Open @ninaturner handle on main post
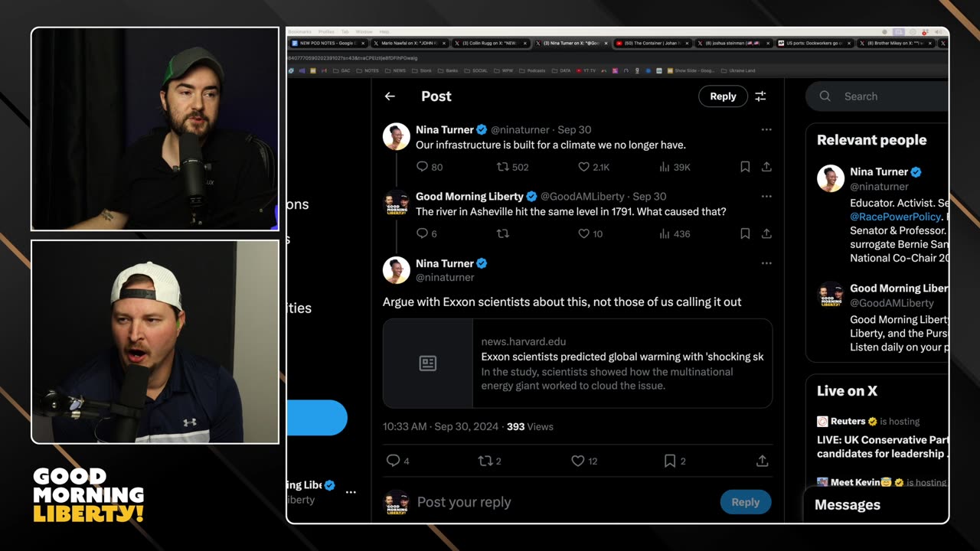 [445, 277]
